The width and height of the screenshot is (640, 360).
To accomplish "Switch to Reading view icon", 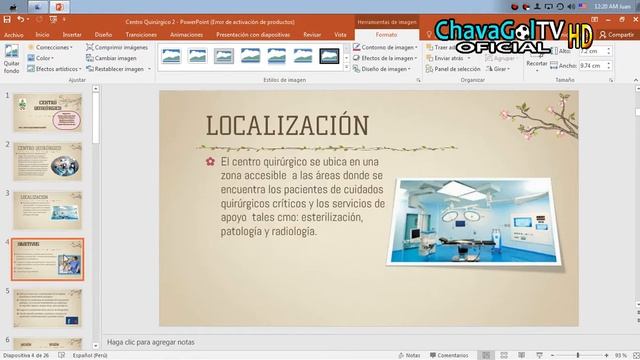I will 522,355.
